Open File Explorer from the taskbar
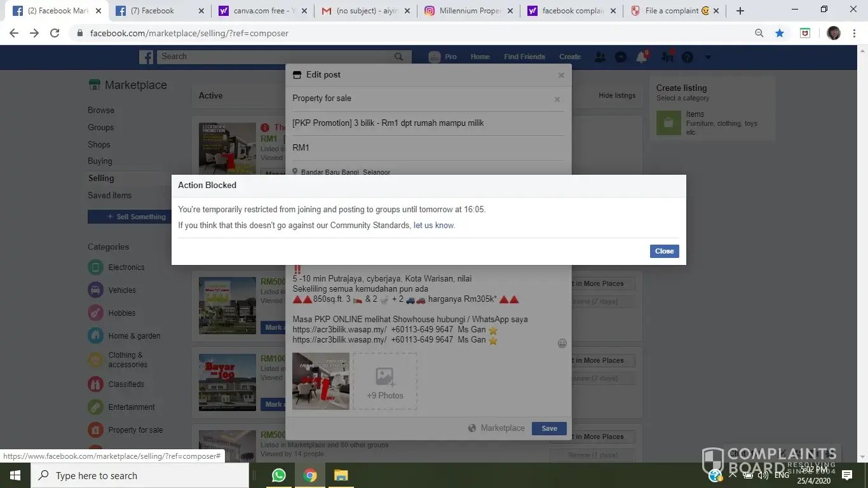This screenshot has height=488, width=868. pos(341,475)
